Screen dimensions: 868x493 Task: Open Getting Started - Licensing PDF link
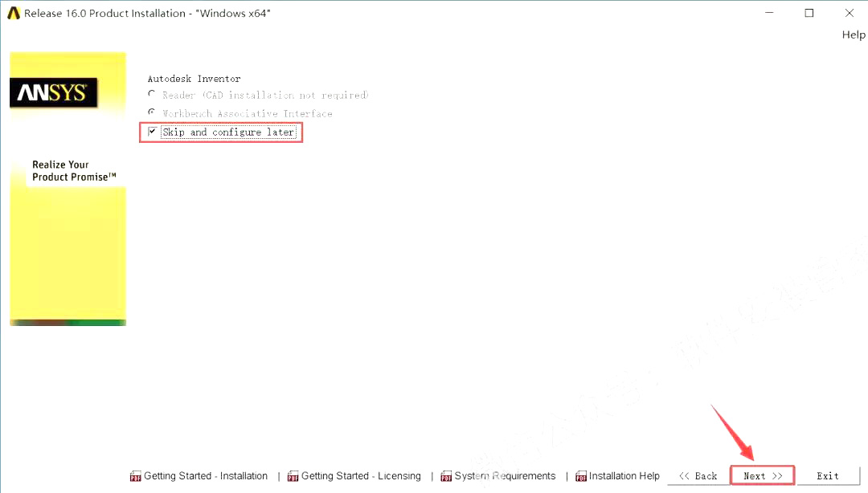[x=361, y=476]
